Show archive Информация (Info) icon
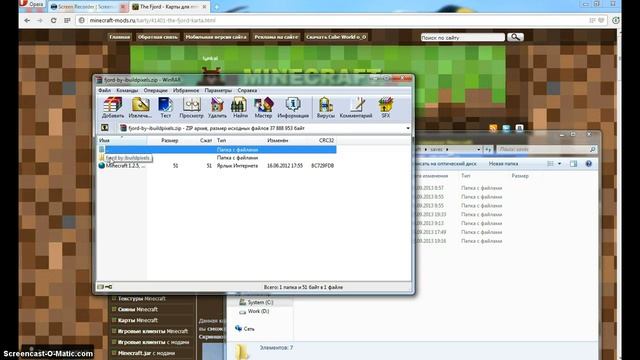640x360 pixels. pyautogui.click(x=293, y=108)
